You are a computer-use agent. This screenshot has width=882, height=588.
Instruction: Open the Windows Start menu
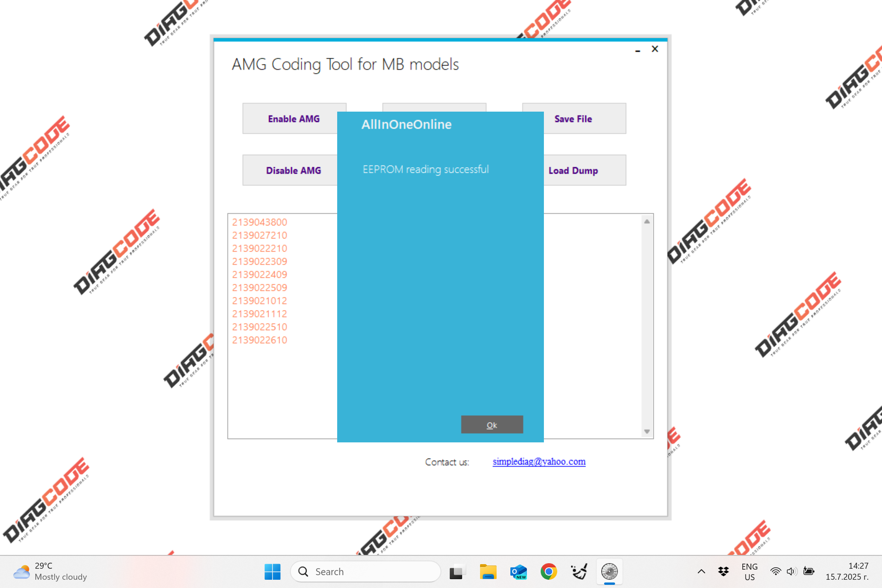pyautogui.click(x=272, y=571)
